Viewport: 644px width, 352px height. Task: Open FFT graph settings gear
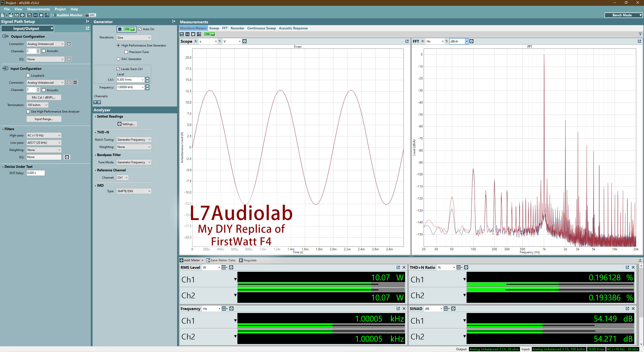(x=471, y=41)
